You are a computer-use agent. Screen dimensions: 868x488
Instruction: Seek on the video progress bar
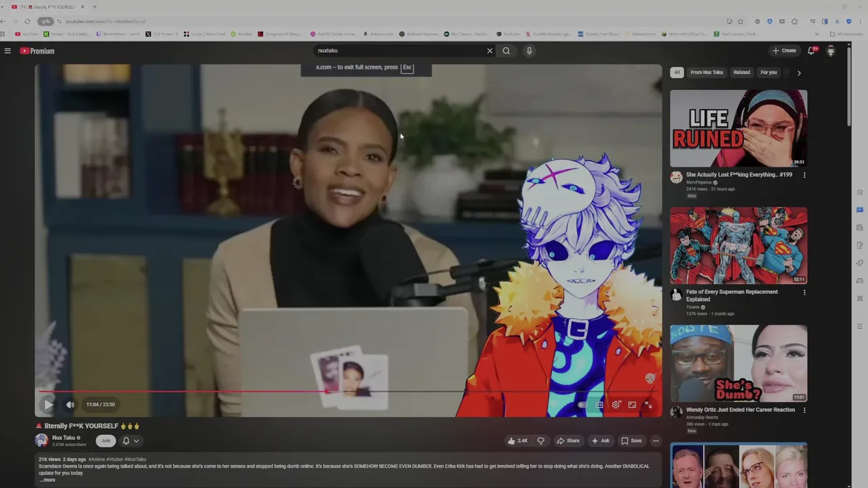348,391
